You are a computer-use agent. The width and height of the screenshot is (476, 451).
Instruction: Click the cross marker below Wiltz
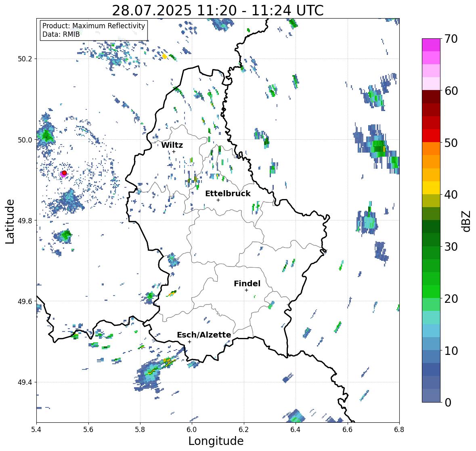[174, 151]
